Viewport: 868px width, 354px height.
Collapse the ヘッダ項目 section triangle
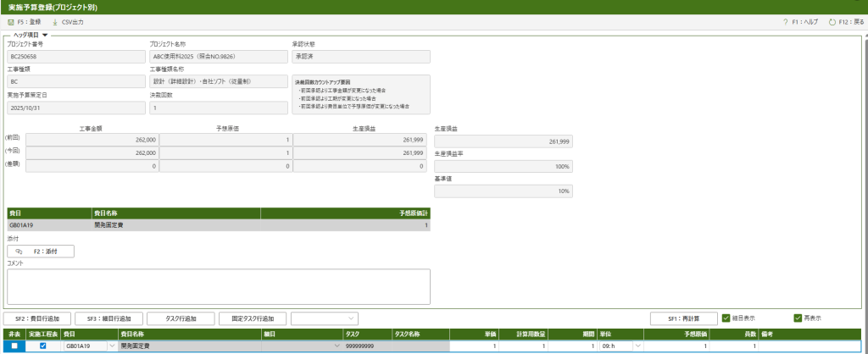click(45, 35)
